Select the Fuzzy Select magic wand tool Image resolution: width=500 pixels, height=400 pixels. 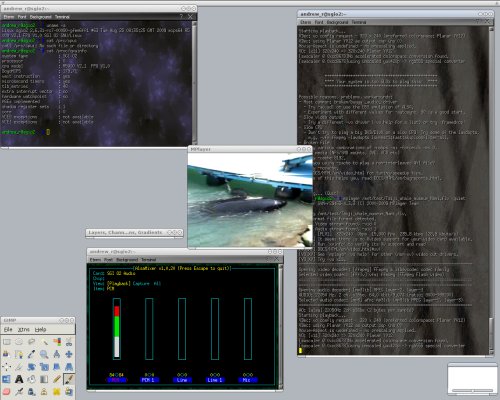pos(44,342)
